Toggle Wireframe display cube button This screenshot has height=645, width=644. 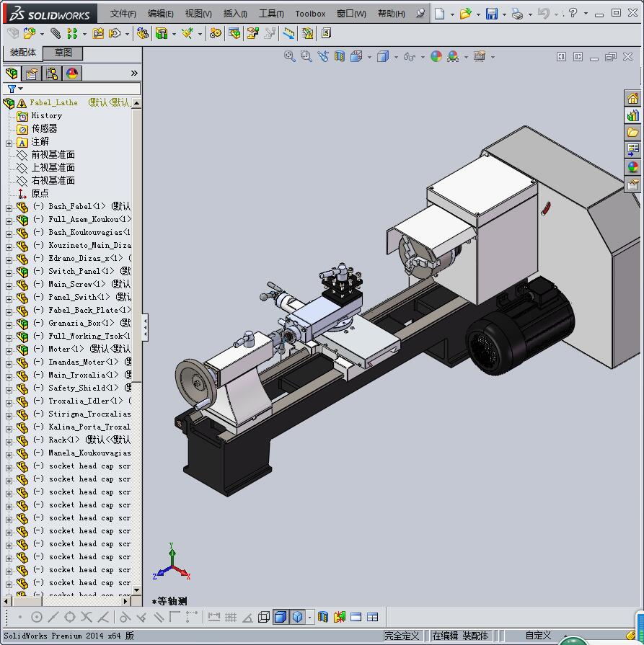pyautogui.click(x=264, y=617)
